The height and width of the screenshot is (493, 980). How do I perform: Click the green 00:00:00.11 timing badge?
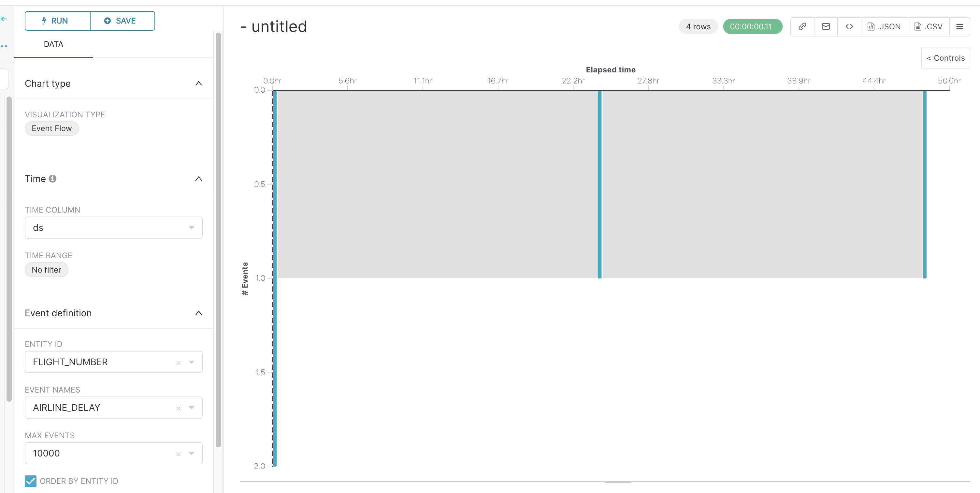[x=753, y=26]
